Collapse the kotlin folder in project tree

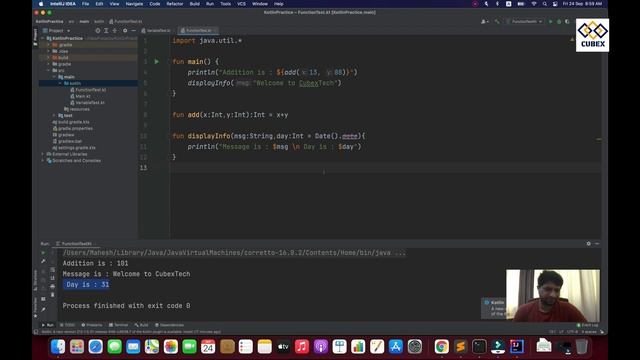pyautogui.click(x=60, y=83)
